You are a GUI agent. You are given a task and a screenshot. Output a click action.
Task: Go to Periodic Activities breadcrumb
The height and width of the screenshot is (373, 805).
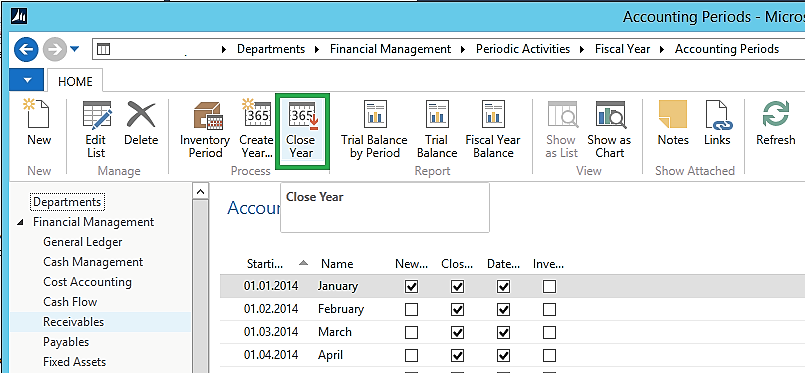pyautogui.click(x=523, y=49)
